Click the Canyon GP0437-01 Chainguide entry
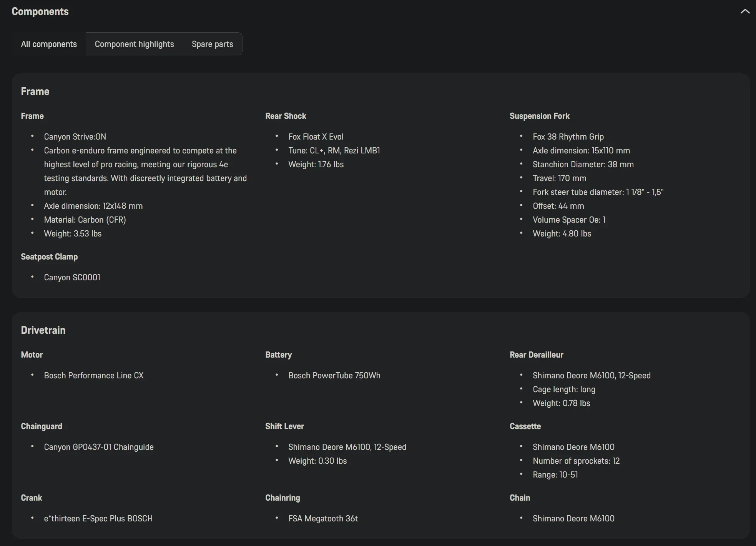This screenshot has width=756, height=546. pyautogui.click(x=99, y=447)
